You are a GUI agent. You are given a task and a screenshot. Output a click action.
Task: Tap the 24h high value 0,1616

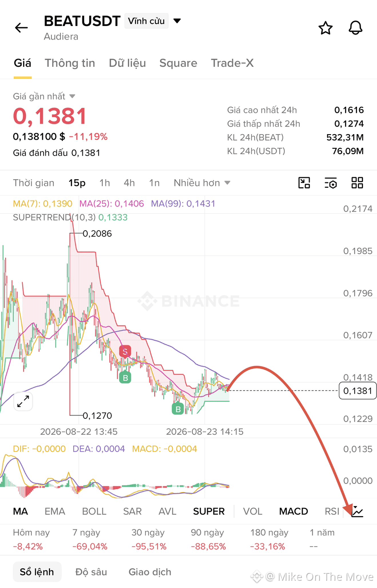pyautogui.click(x=349, y=110)
